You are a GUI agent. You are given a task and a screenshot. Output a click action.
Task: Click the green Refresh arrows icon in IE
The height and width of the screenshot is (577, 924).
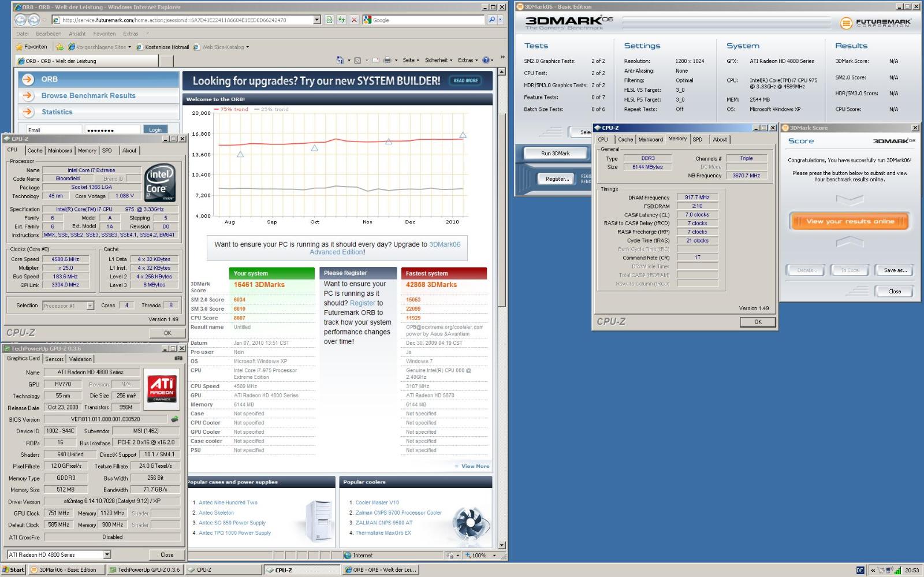pyautogui.click(x=341, y=20)
